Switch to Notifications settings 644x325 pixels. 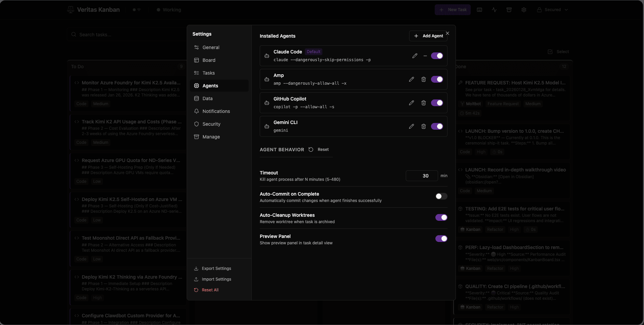point(216,111)
